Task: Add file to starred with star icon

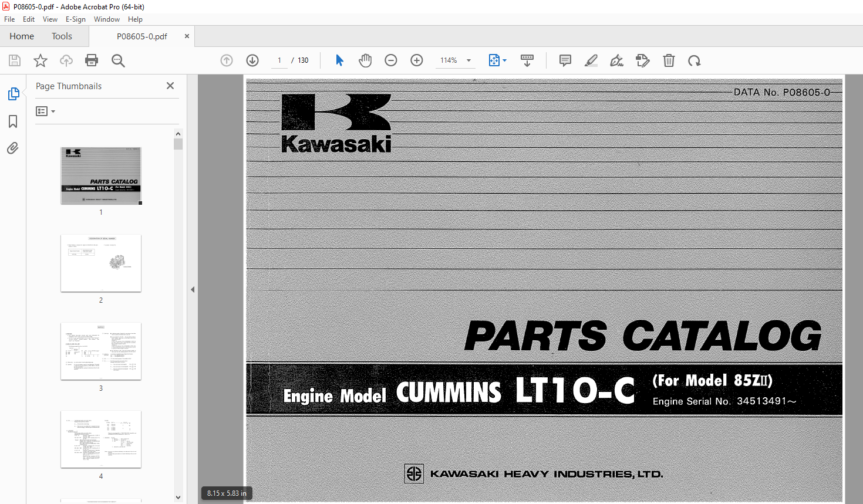Action: 41,60
